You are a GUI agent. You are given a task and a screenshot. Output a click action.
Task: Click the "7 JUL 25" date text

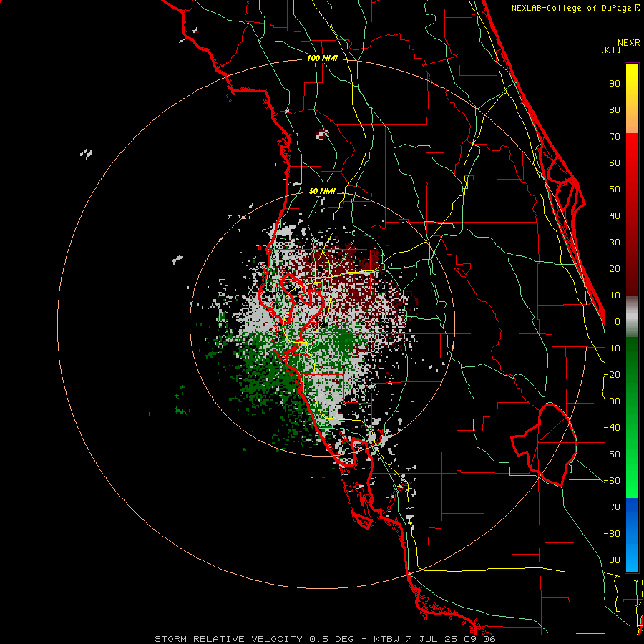click(431, 639)
